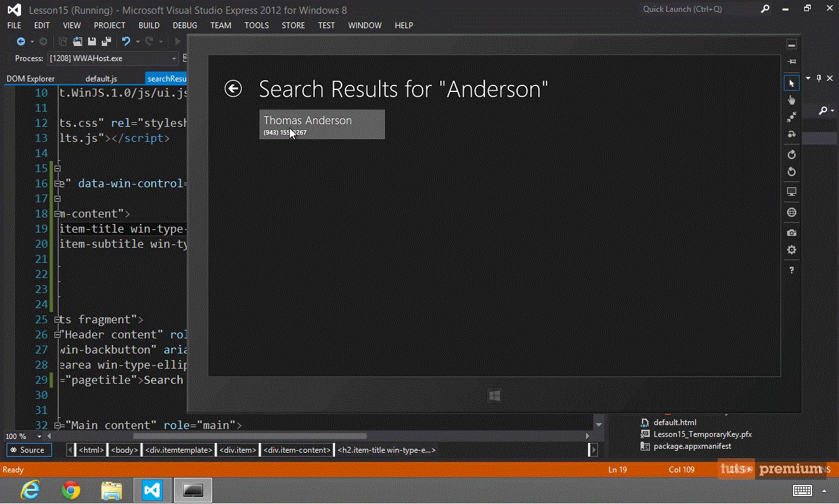
Task: Open Navigate Backward history dropdown arrow
Action: click(x=31, y=41)
